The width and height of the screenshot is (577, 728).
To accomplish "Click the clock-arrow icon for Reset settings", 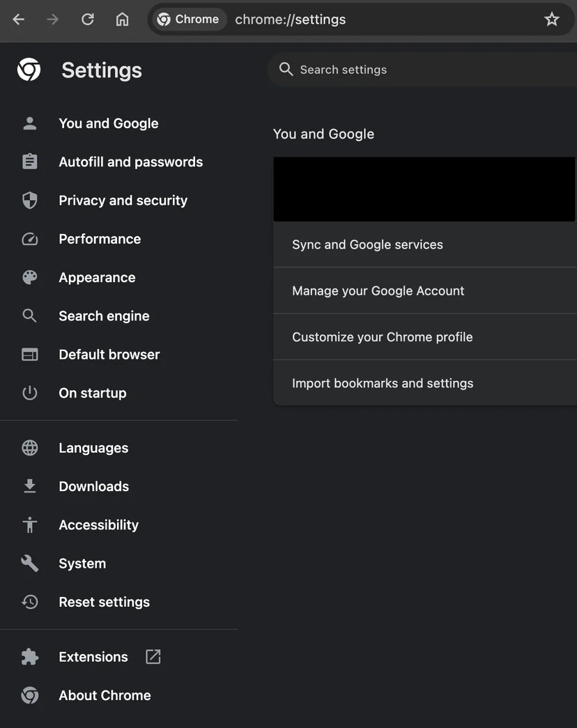I will [x=30, y=602].
